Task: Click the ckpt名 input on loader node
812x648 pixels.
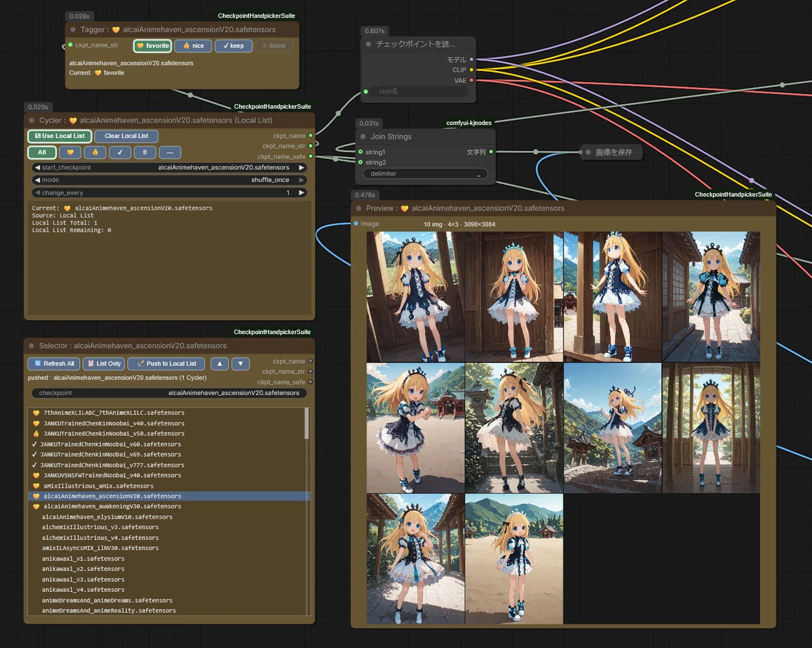Action: tap(420, 91)
